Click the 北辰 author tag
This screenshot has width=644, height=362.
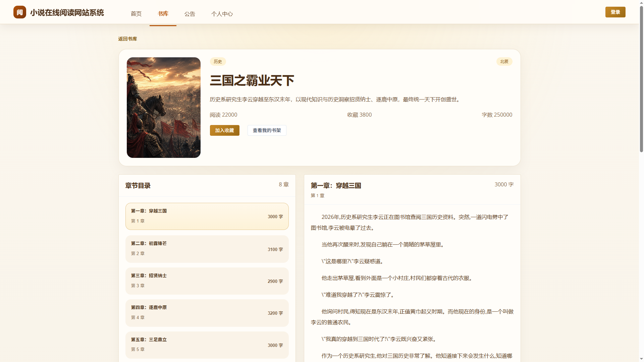(504, 61)
